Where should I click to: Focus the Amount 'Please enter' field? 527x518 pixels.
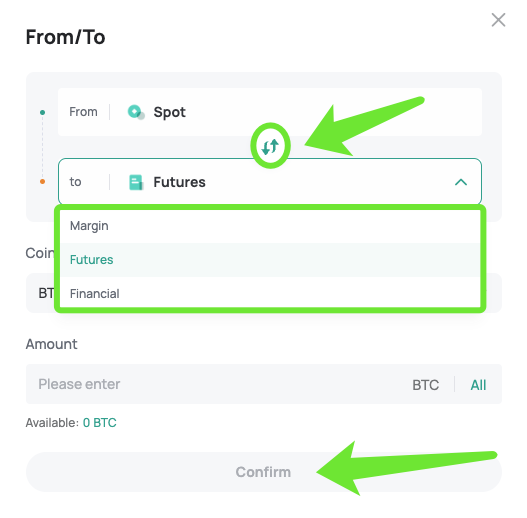point(215,384)
